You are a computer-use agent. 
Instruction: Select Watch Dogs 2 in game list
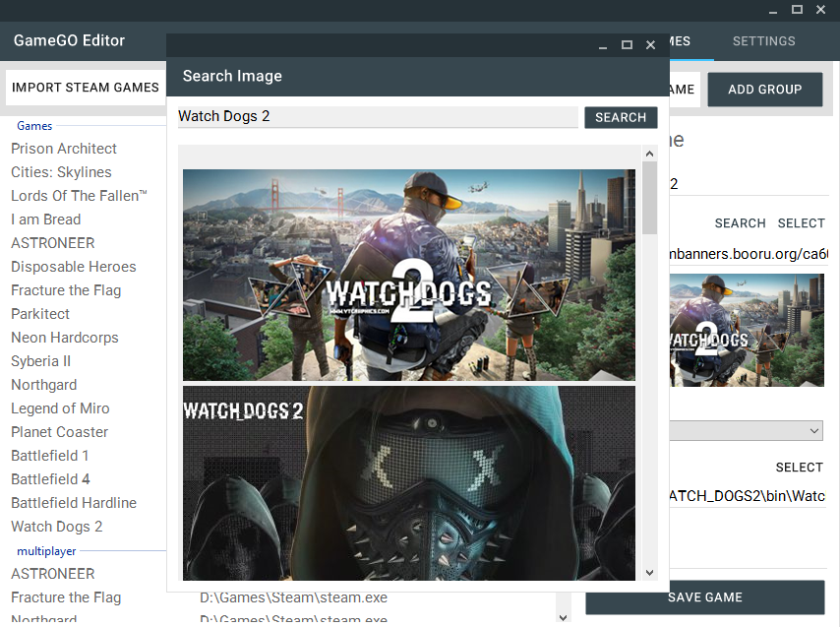click(x=56, y=527)
